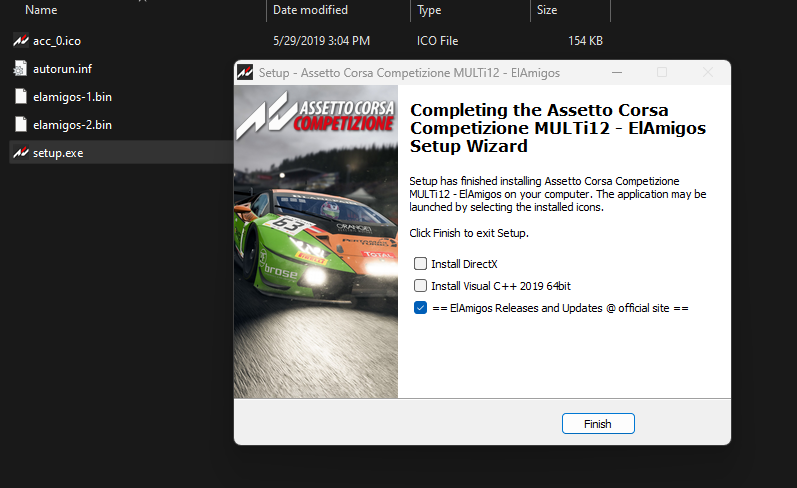Viewport: 797px width, 488px height.
Task: Select the file name autorun.inf
Action: (63, 69)
